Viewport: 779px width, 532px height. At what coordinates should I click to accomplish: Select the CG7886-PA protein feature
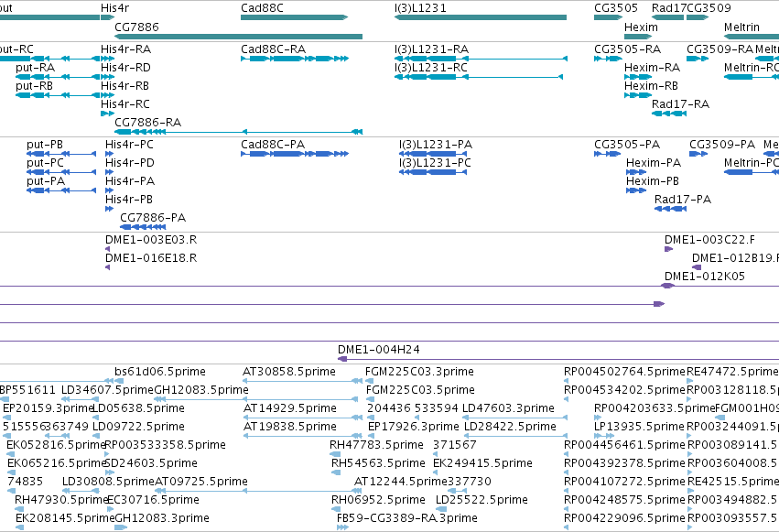click(x=143, y=227)
